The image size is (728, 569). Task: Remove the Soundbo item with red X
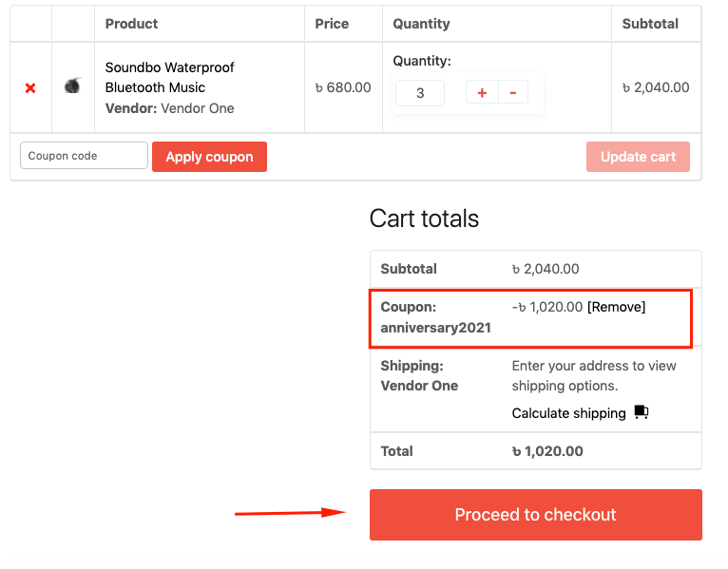[x=30, y=87]
